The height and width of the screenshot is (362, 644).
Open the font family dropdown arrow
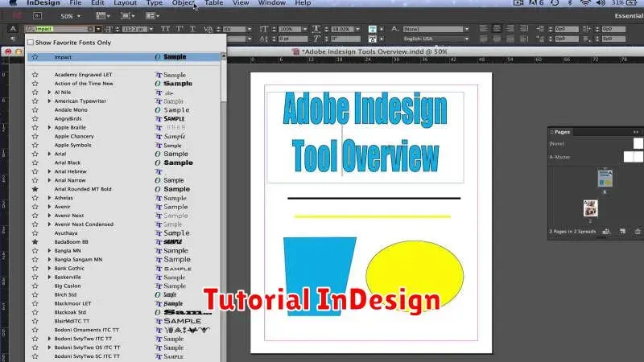[98, 29]
